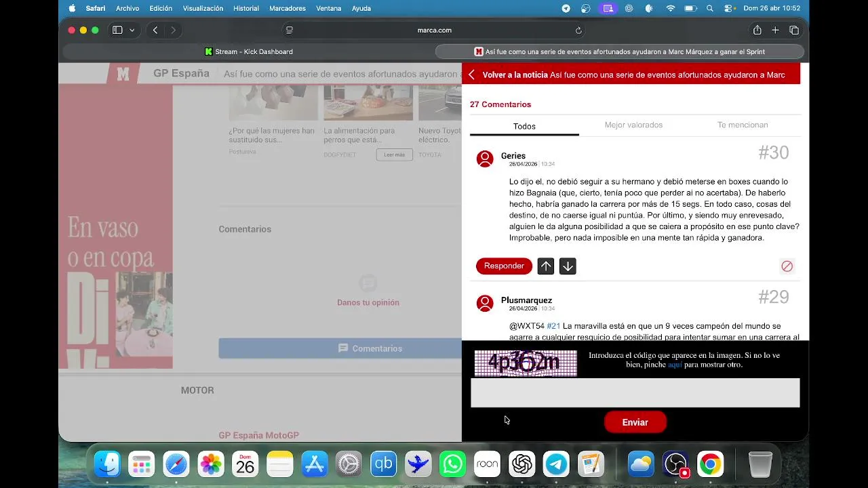Downvote the comment by Geries
The width and height of the screenshot is (868, 488).
568,266
